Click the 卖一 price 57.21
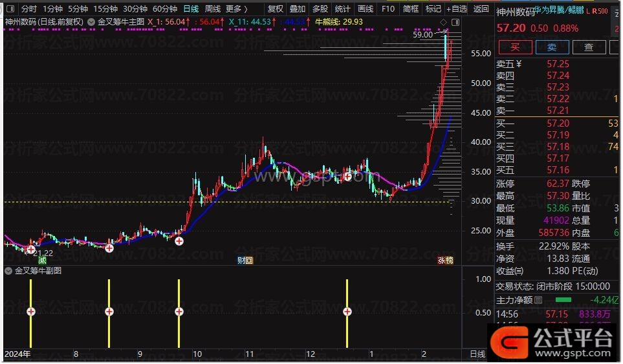The image size is (623, 364). [x=558, y=111]
